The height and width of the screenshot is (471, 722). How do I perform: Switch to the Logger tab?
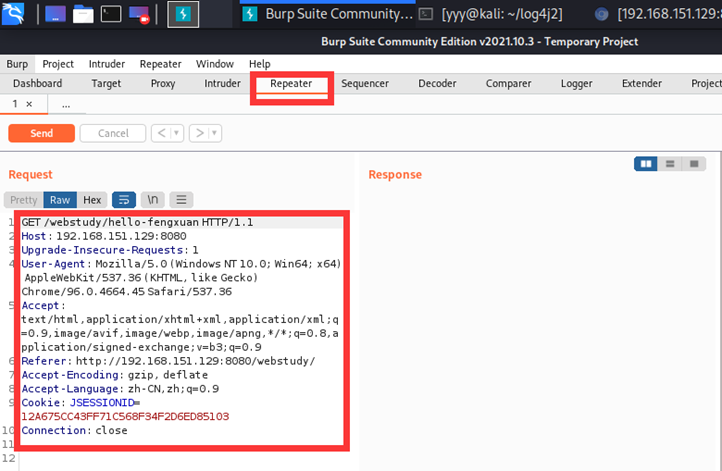pyautogui.click(x=576, y=83)
